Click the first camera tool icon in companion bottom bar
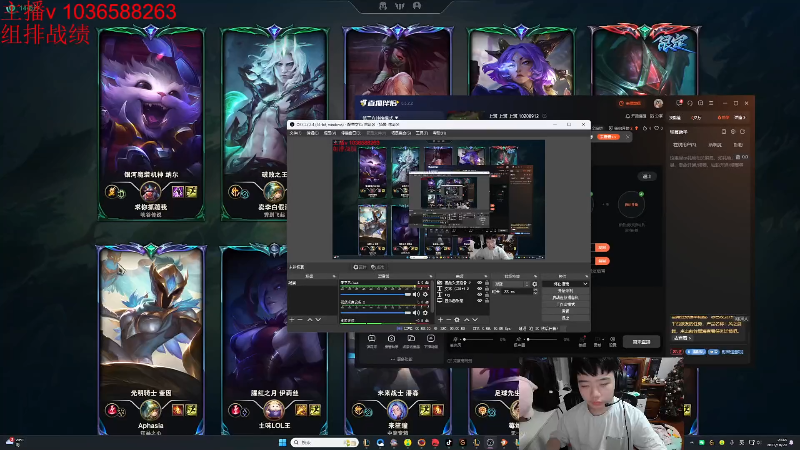The height and width of the screenshot is (450, 800). pos(372,338)
